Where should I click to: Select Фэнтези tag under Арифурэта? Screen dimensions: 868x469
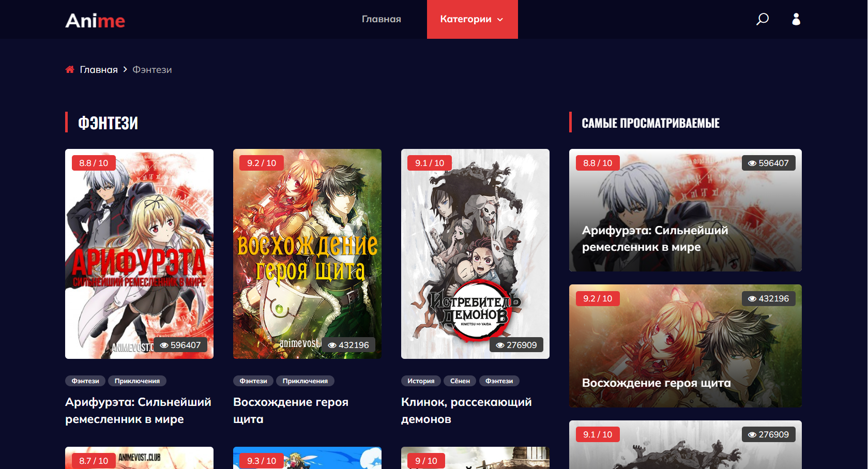(85, 381)
